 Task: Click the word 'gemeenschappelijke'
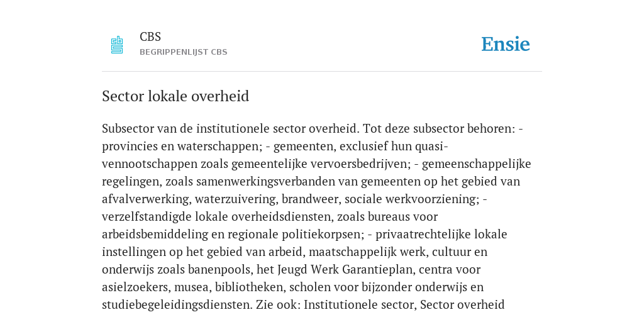[477, 164]
